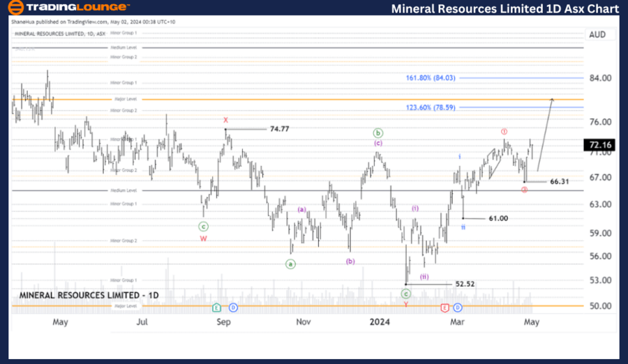Image resolution: width=628 pixels, height=364 pixels.
Task: Click the red W wave label
Action: point(204,238)
